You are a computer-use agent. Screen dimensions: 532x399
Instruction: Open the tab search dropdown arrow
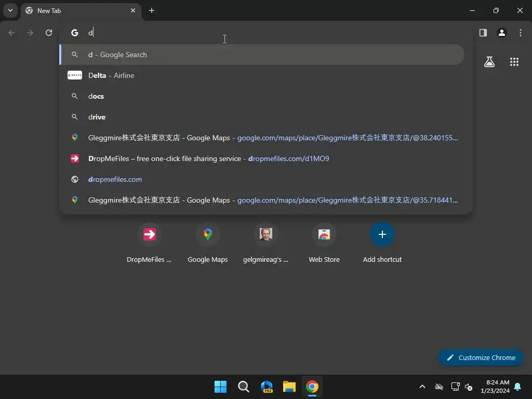tap(10, 10)
